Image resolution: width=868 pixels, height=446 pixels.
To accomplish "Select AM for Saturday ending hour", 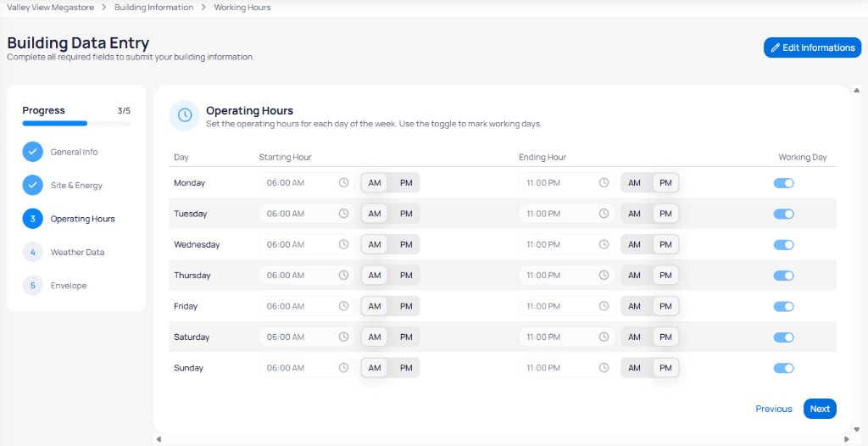I will pos(634,337).
